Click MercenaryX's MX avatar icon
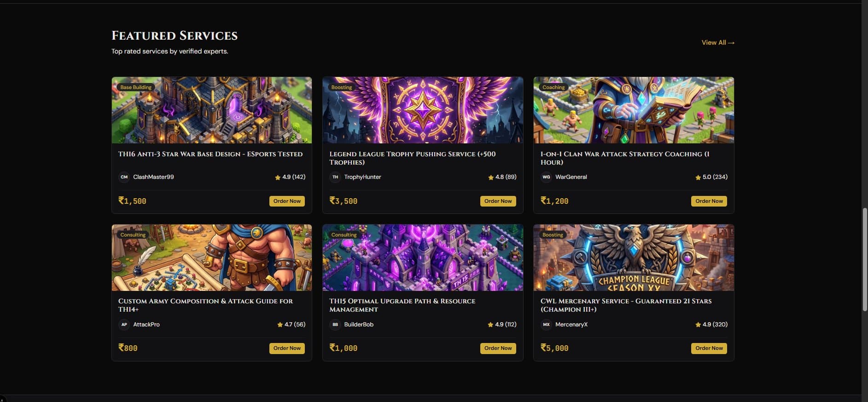The height and width of the screenshot is (402, 868). pos(546,325)
